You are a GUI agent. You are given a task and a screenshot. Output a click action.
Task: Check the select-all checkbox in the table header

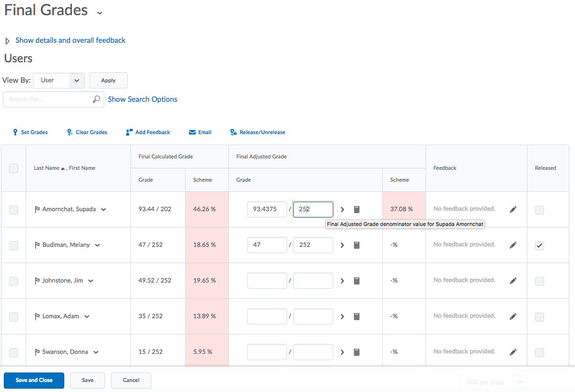[x=13, y=168]
